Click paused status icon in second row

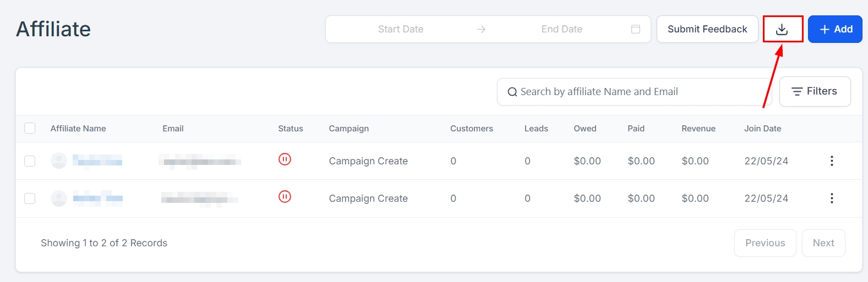(x=285, y=197)
